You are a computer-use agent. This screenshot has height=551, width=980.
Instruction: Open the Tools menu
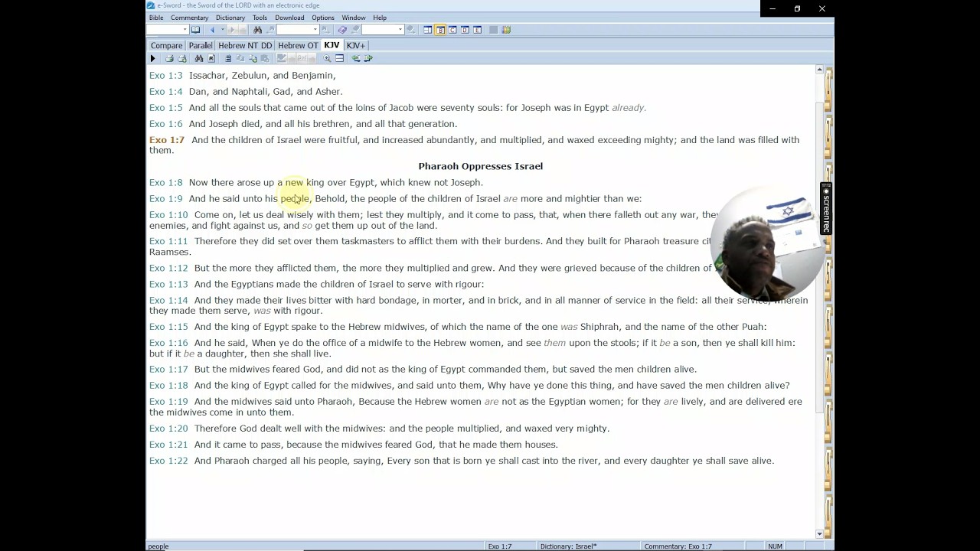coord(260,18)
